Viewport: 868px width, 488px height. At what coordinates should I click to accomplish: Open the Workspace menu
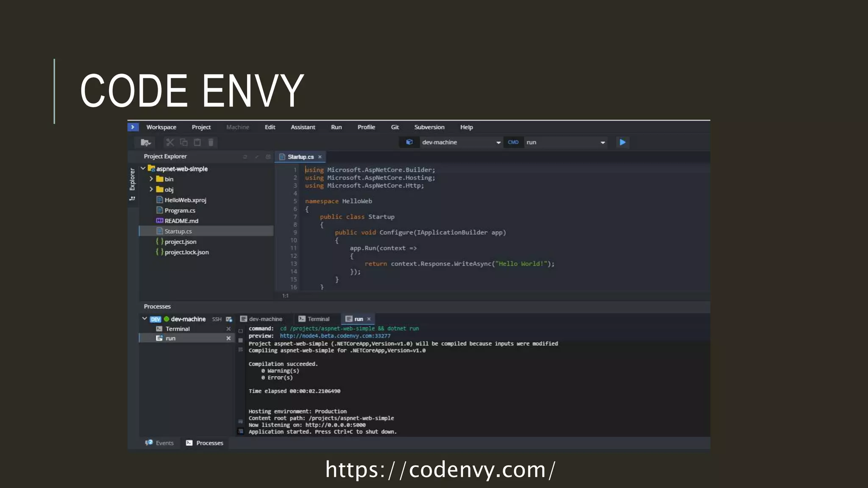coord(161,127)
